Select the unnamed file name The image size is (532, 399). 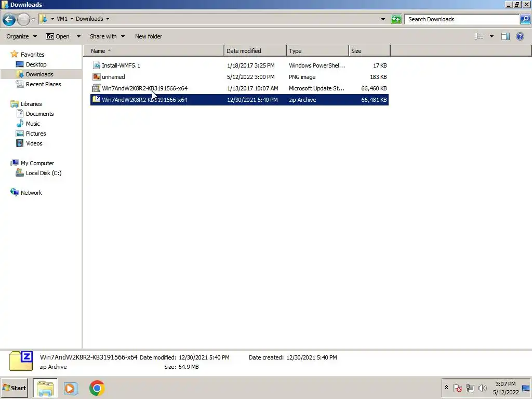113,77
